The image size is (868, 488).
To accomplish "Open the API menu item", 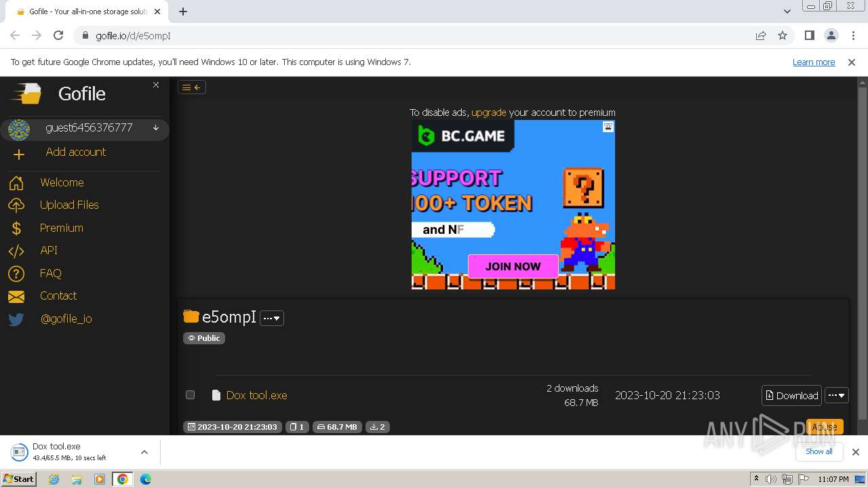I will point(49,250).
